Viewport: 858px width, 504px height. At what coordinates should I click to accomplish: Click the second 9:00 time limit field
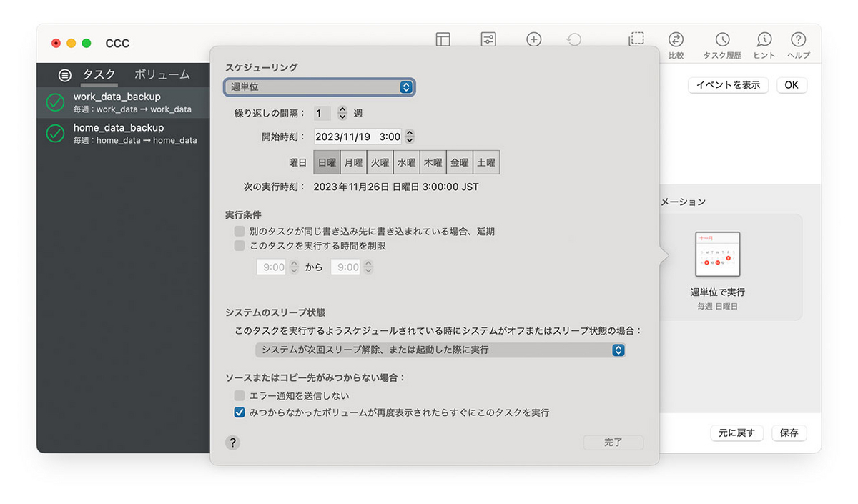[346, 267]
